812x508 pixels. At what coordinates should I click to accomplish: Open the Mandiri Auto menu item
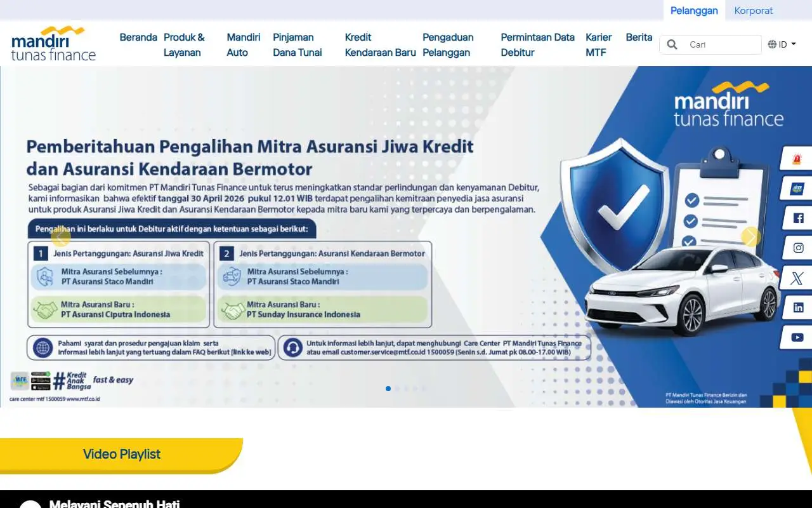[x=244, y=45]
